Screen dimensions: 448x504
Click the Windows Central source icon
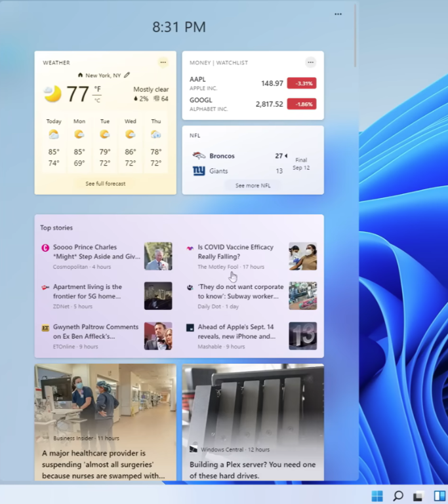[193, 449]
